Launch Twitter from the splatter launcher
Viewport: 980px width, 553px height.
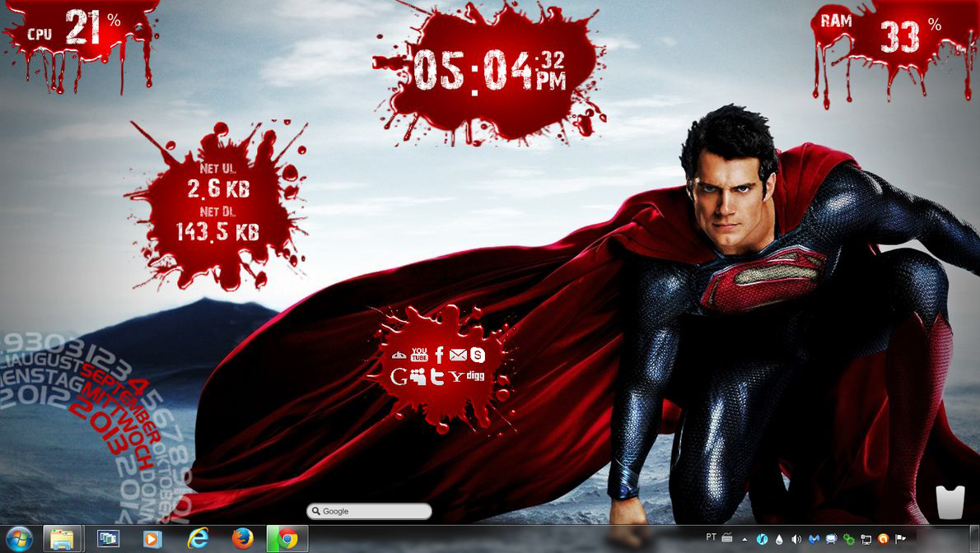click(x=437, y=376)
